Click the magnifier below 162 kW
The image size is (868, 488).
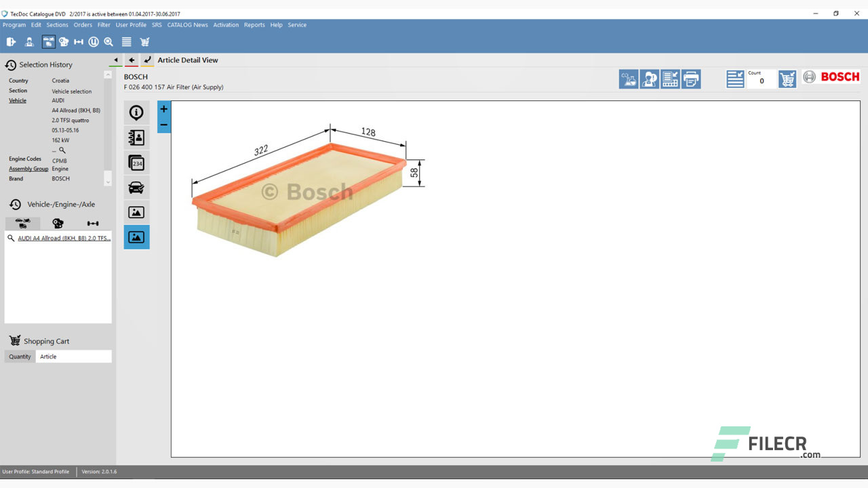click(62, 150)
